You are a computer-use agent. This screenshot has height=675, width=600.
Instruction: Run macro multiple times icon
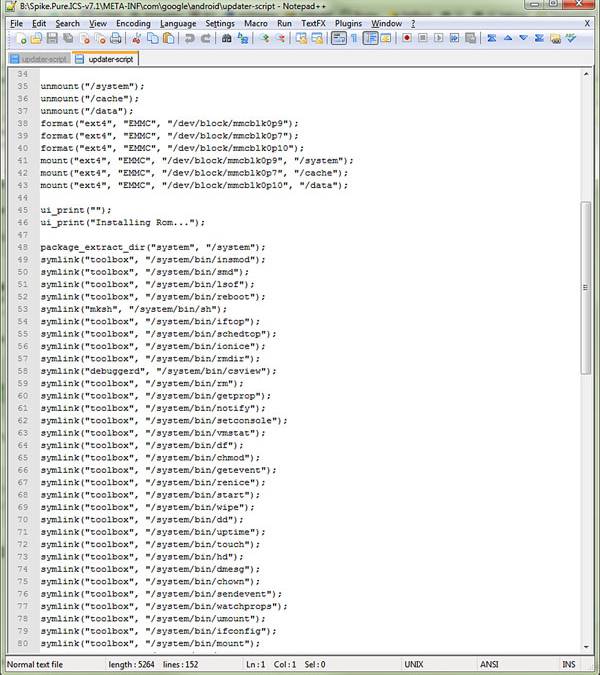(x=455, y=39)
